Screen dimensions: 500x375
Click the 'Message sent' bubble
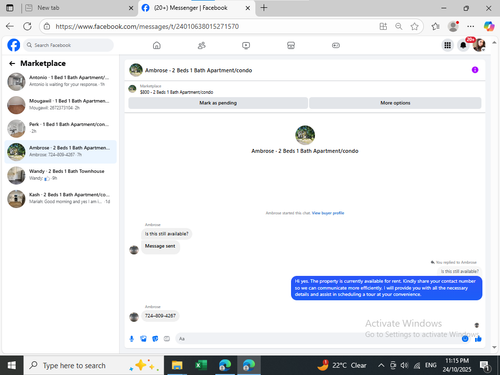click(160, 246)
